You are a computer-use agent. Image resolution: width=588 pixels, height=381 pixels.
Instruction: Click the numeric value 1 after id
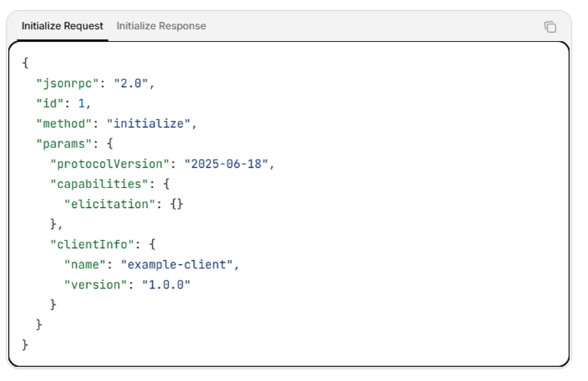coord(81,103)
